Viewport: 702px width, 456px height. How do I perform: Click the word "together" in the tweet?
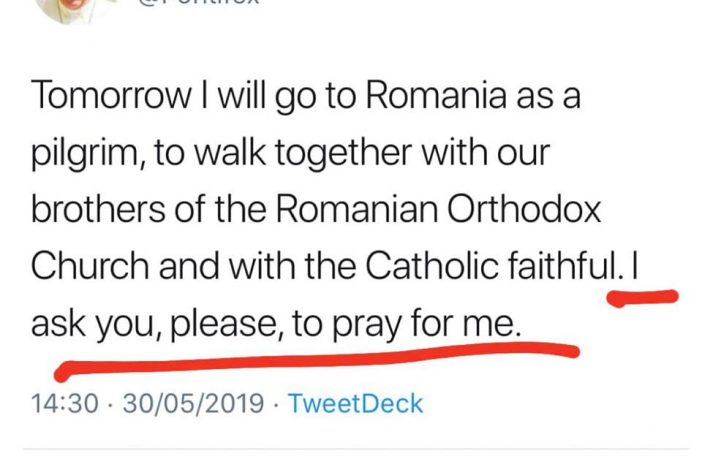[343, 153]
